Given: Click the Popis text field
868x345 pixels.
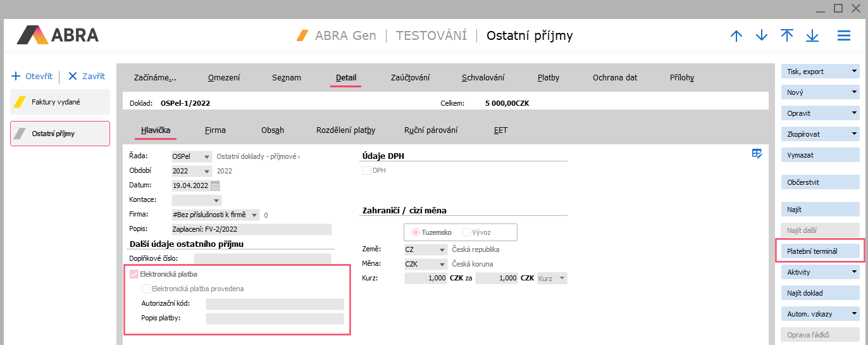Looking at the screenshot, I should (x=251, y=229).
